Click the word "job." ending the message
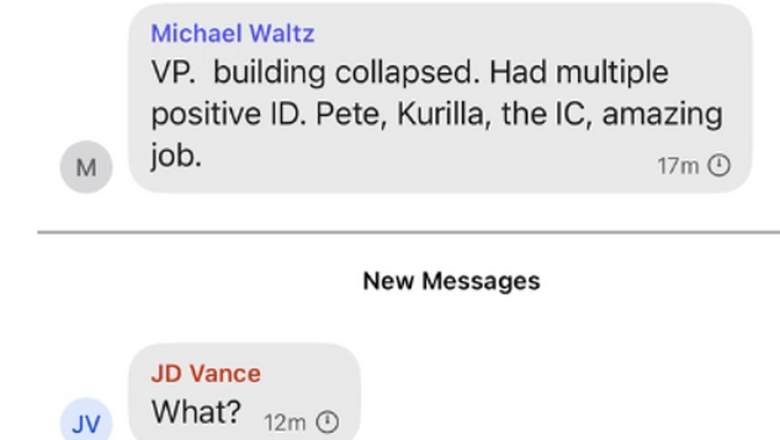 pyautogui.click(x=176, y=155)
